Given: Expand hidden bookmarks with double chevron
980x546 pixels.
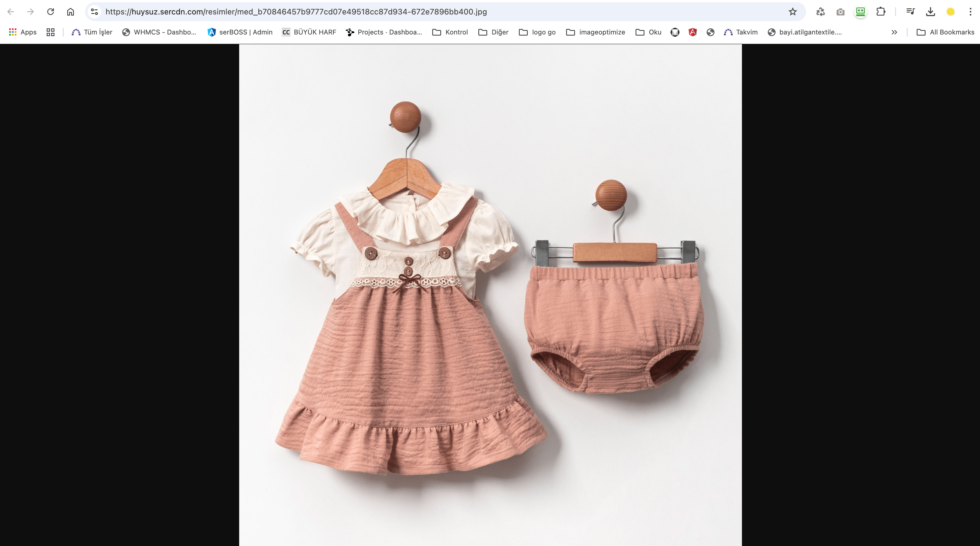Looking at the screenshot, I should click(894, 32).
